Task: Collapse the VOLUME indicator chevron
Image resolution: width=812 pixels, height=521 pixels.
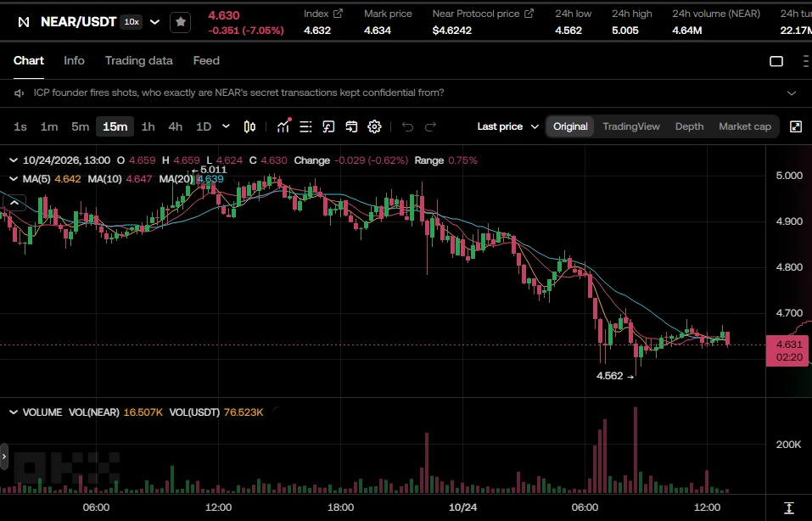Action: click(14, 412)
